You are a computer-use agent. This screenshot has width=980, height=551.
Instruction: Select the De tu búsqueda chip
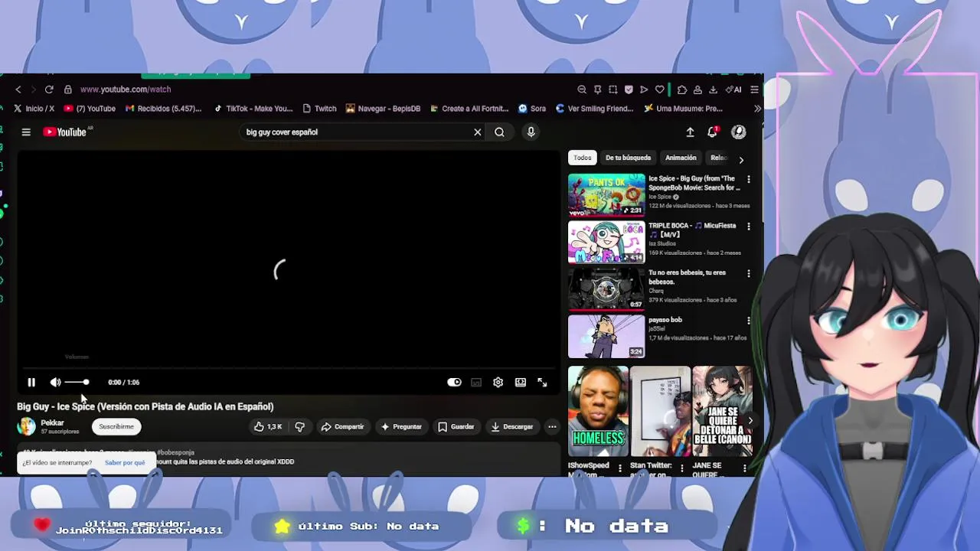[628, 158]
